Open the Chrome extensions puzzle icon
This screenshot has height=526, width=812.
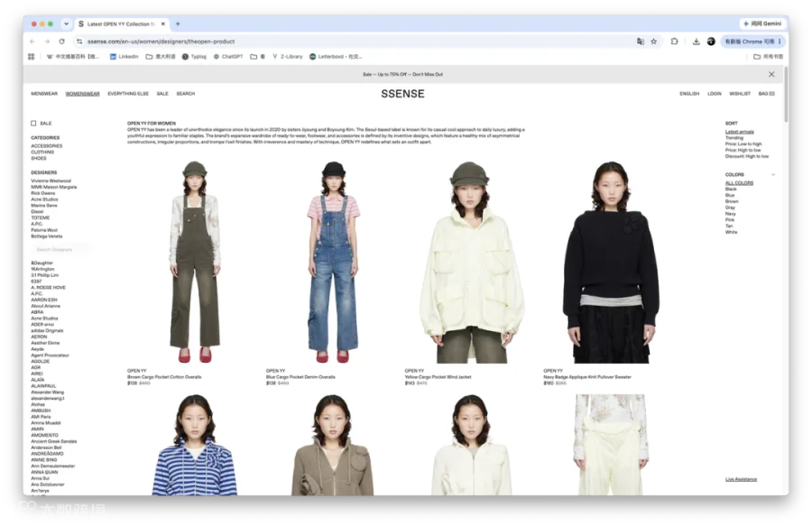pyautogui.click(x=674, y=42)
